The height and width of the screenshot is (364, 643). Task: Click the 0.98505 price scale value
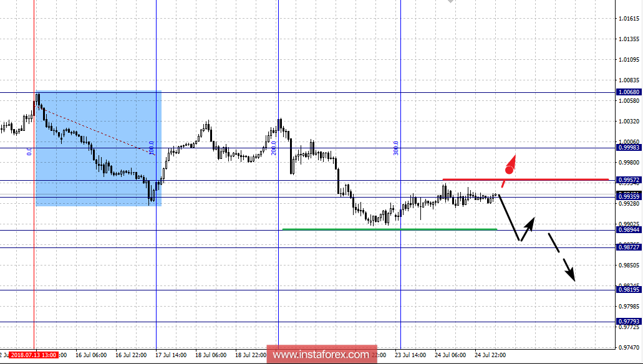pos(629,266)
